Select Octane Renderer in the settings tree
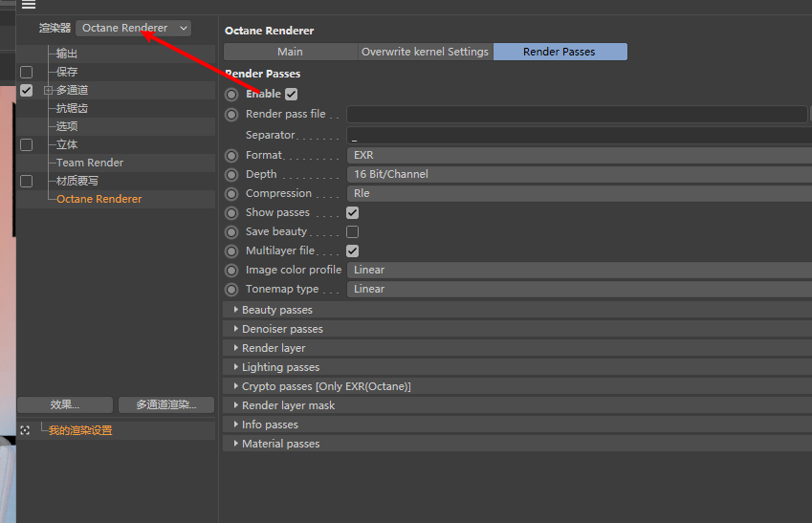 click(99, 199)
